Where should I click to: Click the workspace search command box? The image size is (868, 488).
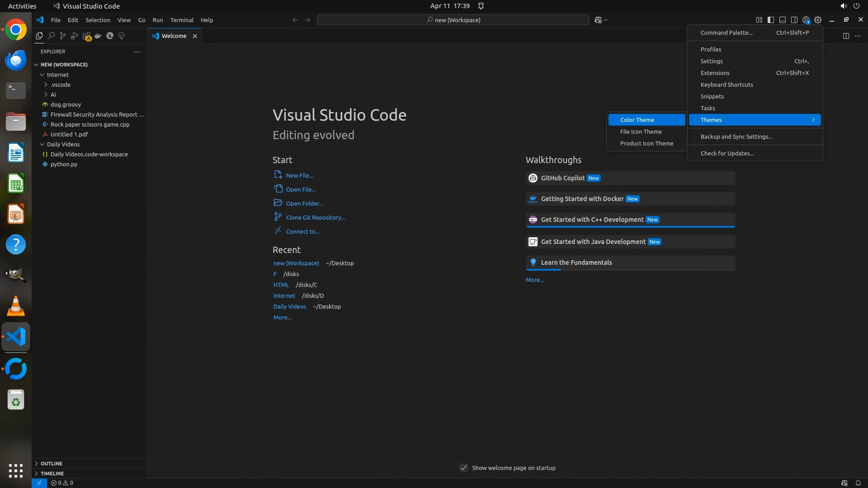tap(453, 20)
